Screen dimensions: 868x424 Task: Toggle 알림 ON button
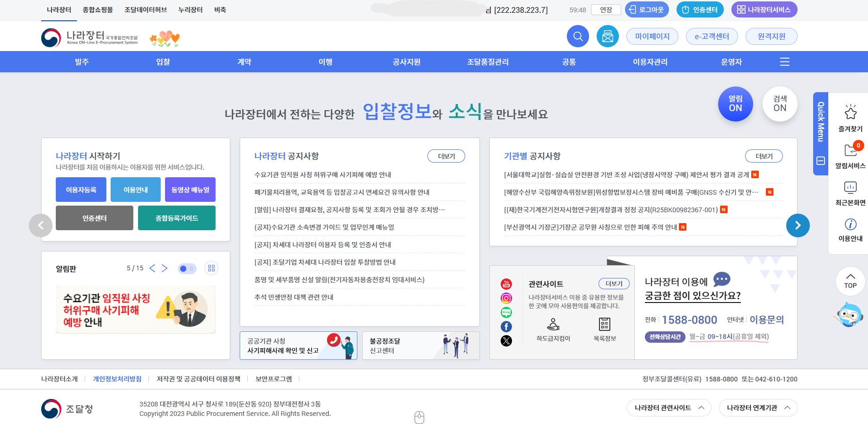(x=736, y=104)
